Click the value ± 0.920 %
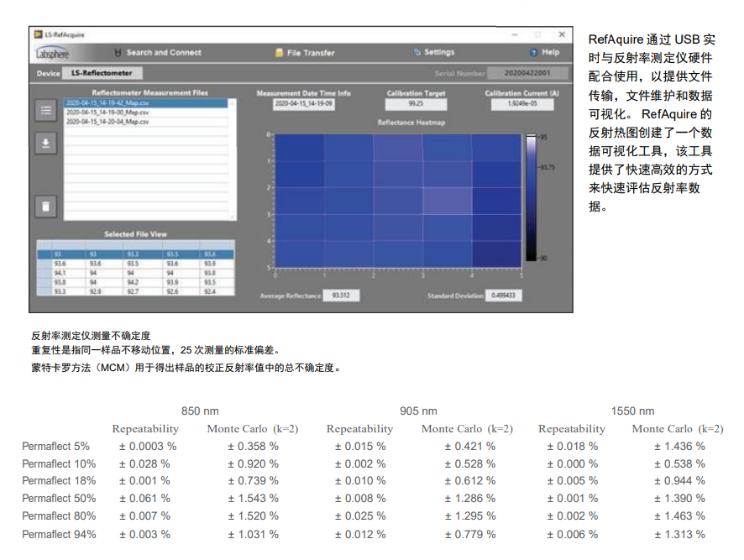This screenshot has height=560, width=744. click(253, 463)
